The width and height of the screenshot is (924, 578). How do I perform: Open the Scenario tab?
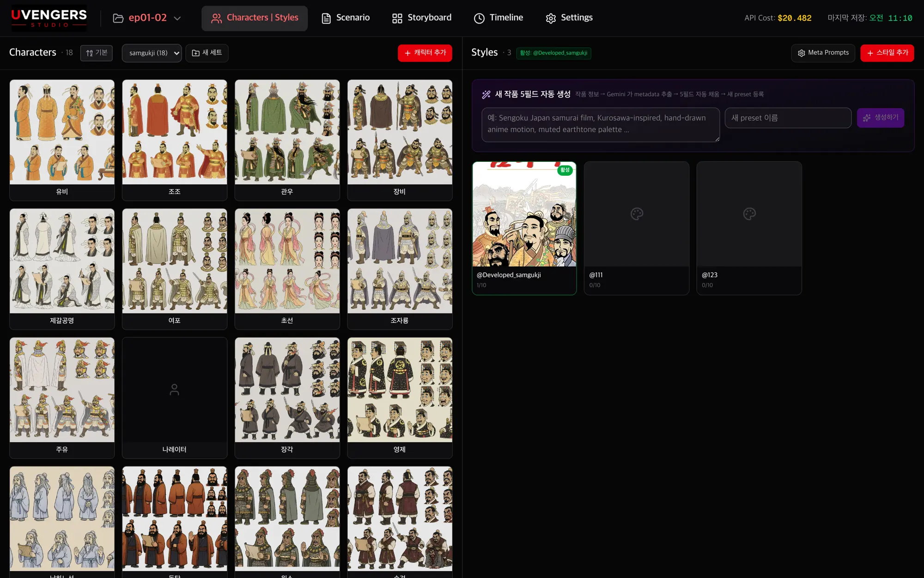(x=346, y=18)
